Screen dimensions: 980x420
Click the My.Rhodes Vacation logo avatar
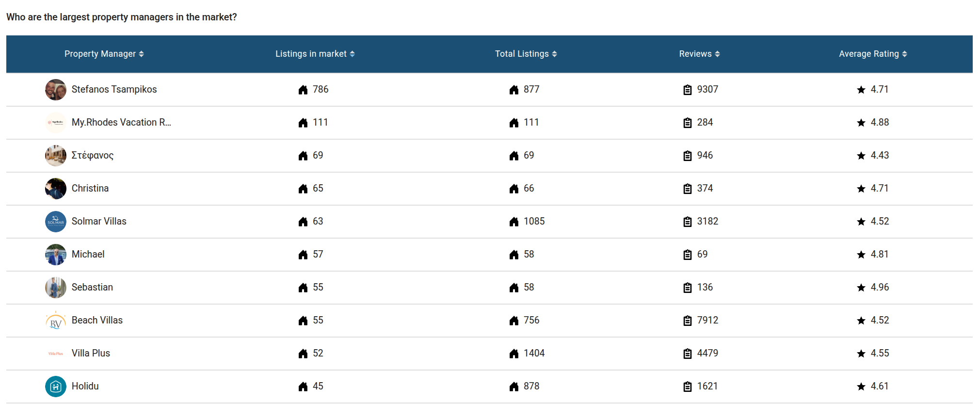pyautogui.click(x=56, y=123)
